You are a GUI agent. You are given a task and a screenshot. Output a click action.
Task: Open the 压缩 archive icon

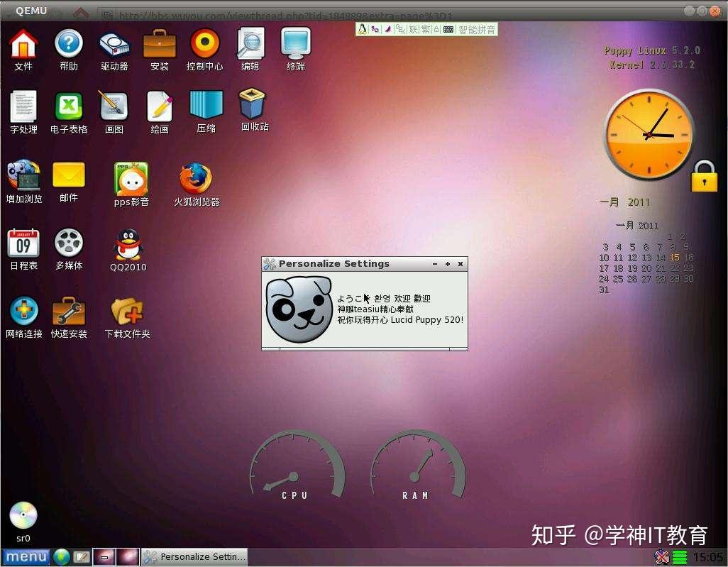click(206, 105)
